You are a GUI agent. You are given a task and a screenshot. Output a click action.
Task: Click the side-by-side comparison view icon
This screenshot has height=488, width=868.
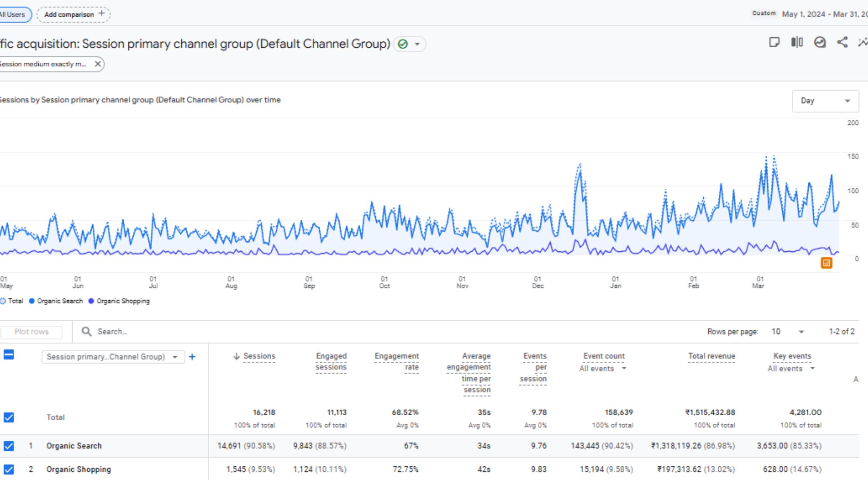click(x=797, y=43)
